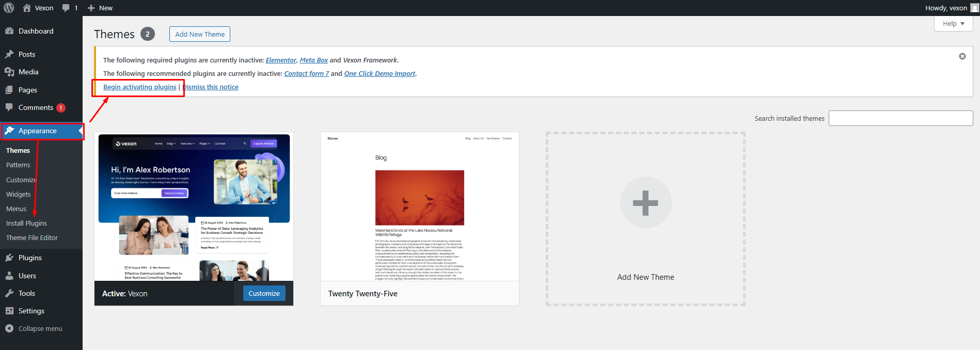
Task: Click the Appearance paintbrush icon
Action: coord(9,131)
